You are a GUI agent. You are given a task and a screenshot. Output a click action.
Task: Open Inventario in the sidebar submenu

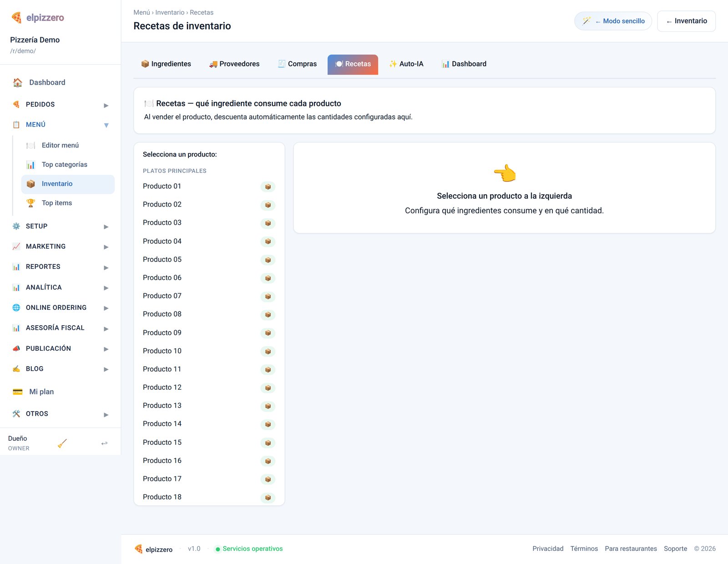click(68, 184)
